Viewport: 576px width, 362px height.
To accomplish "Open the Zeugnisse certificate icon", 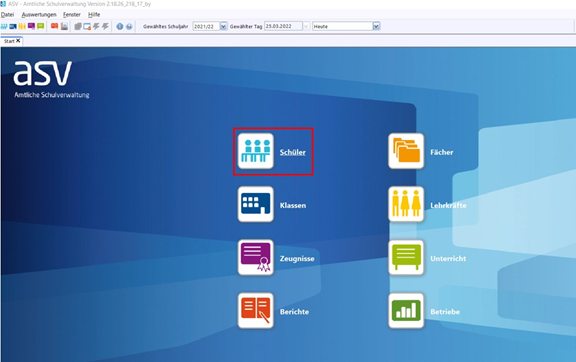I will [x=256, y=258].
